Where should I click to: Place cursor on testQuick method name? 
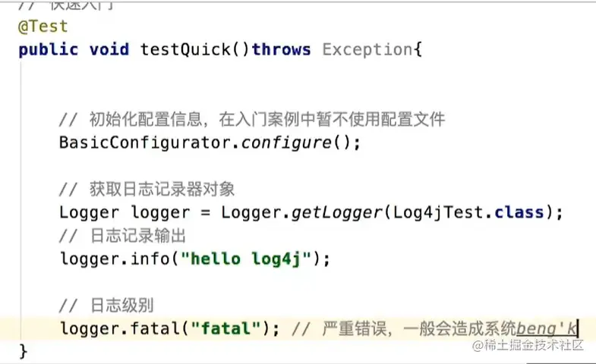pyautogui.click(x=185, y=49)
